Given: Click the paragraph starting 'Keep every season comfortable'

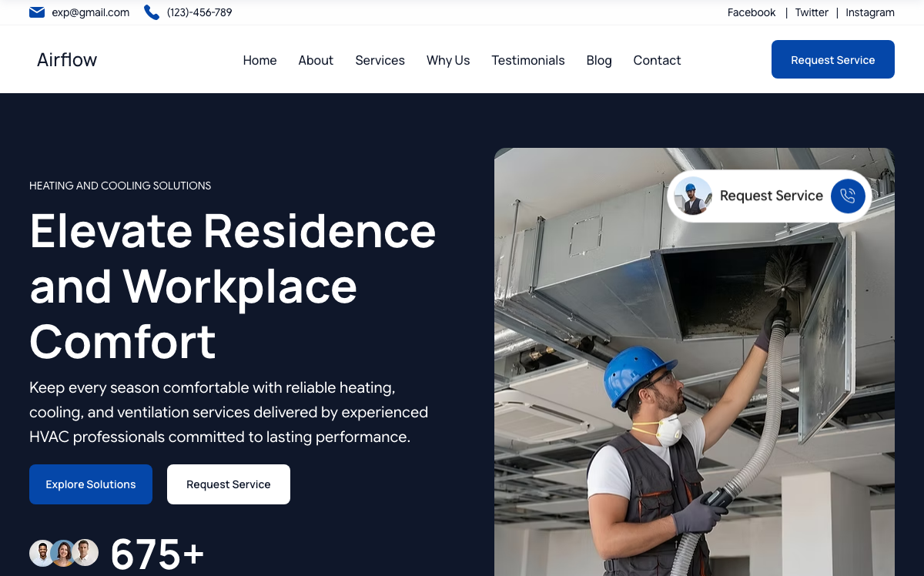Looking at the screenshot, I should (x=229, y=412).
